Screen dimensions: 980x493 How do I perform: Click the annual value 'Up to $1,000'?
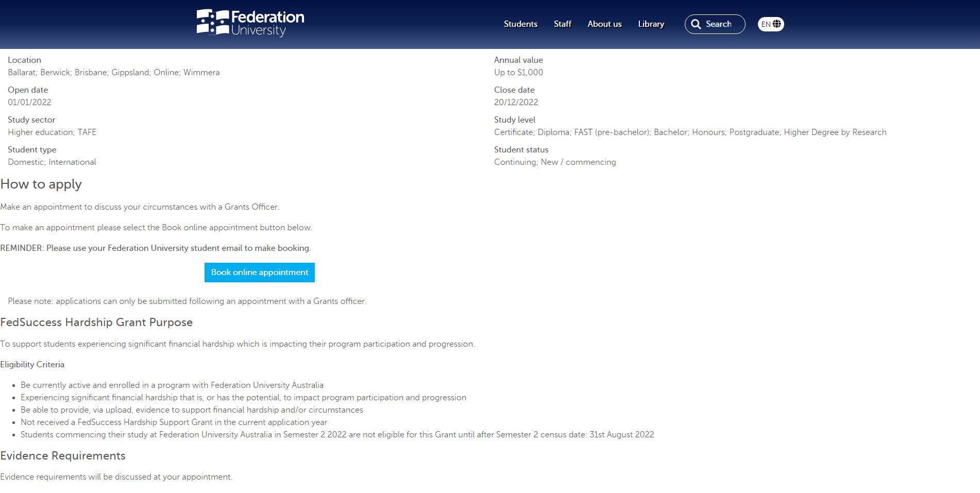[x=518, y=73]
